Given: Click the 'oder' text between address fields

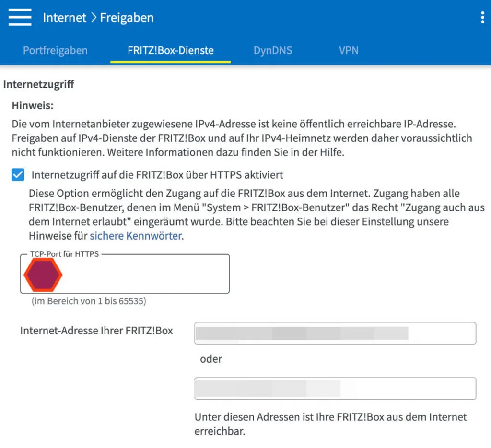Looking at the screenshot, I should click(211, 359).
